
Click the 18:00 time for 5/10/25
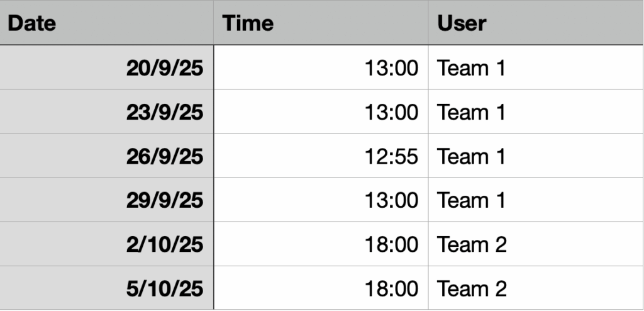[x=391, y=288]
